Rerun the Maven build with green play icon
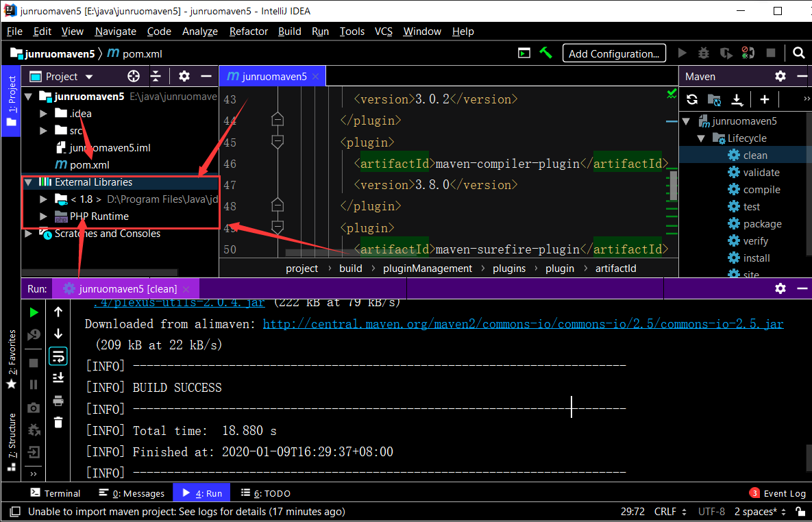812x522 pixels. 34,312
